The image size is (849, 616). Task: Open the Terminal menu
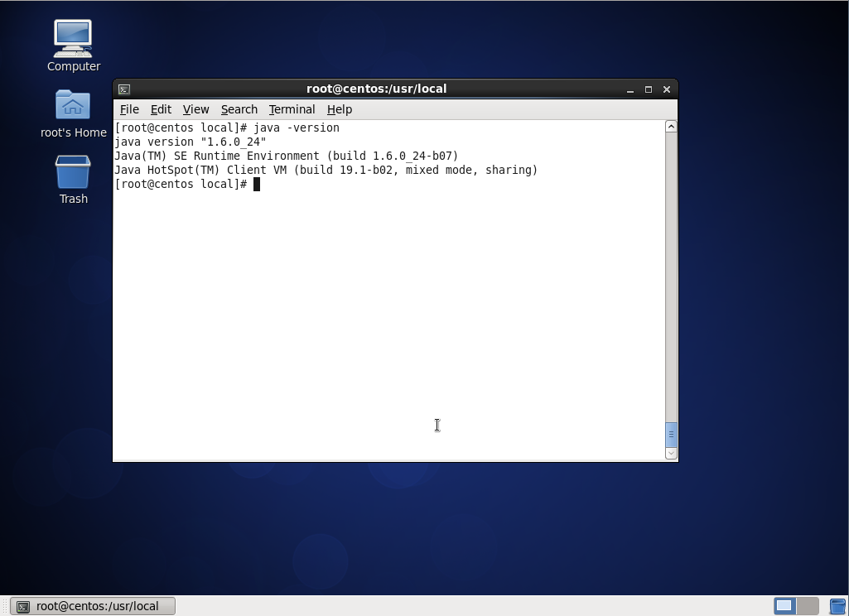coord(292,109)
